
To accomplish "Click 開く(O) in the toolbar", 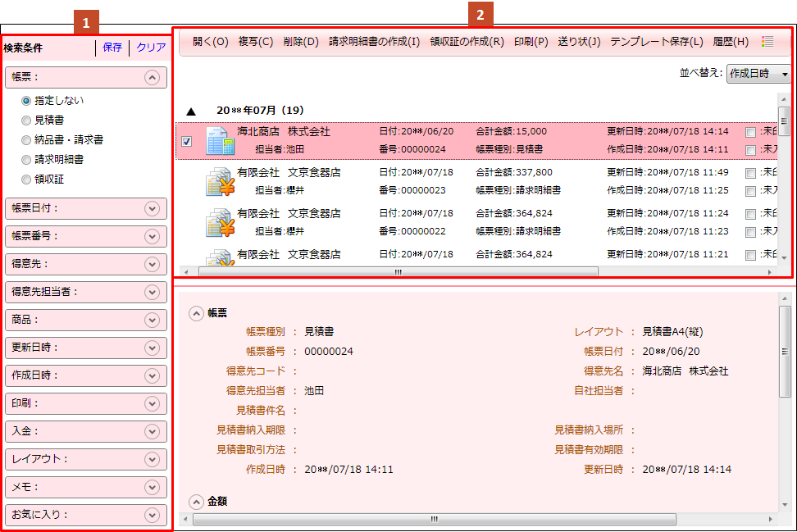I will (210, 42).
